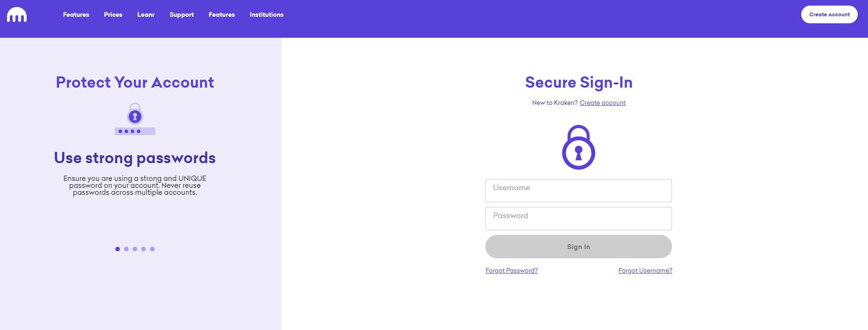This screenshot has width=868, height=330.
Task: Show the last carousel slide dot
Action: click(x=152, y=249)
